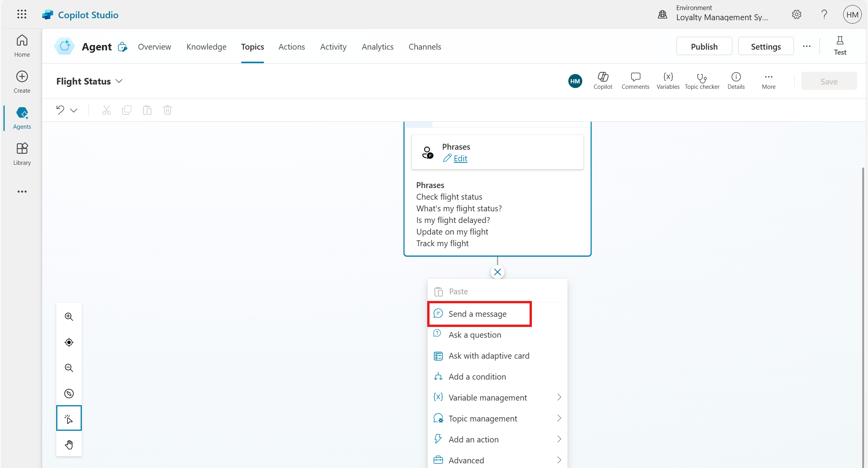Switch to the Knowledge tab
868x468 pixels.
click(206, 47)
